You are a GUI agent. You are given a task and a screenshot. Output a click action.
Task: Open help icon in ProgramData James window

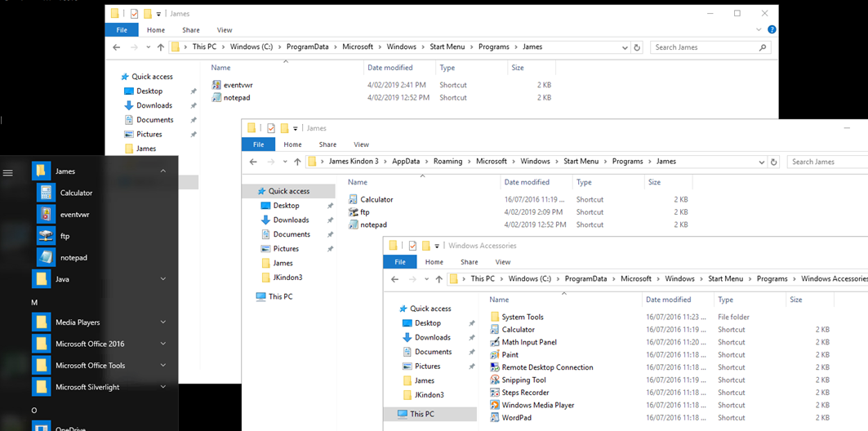[x=772, y=30]
